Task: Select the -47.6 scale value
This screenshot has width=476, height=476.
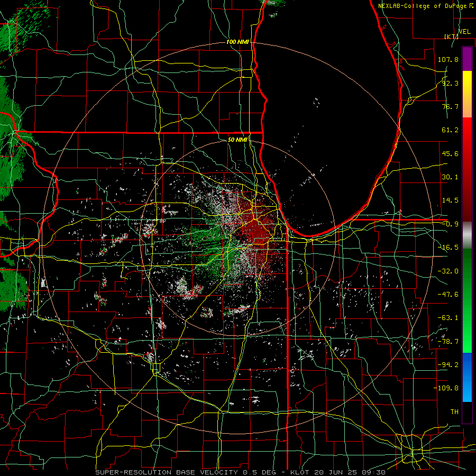Action: [448, 295]
